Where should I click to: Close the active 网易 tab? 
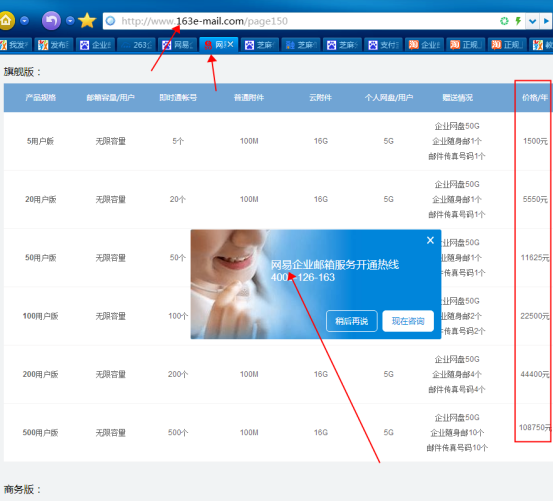pyautogui.click(x=231, y=44)
